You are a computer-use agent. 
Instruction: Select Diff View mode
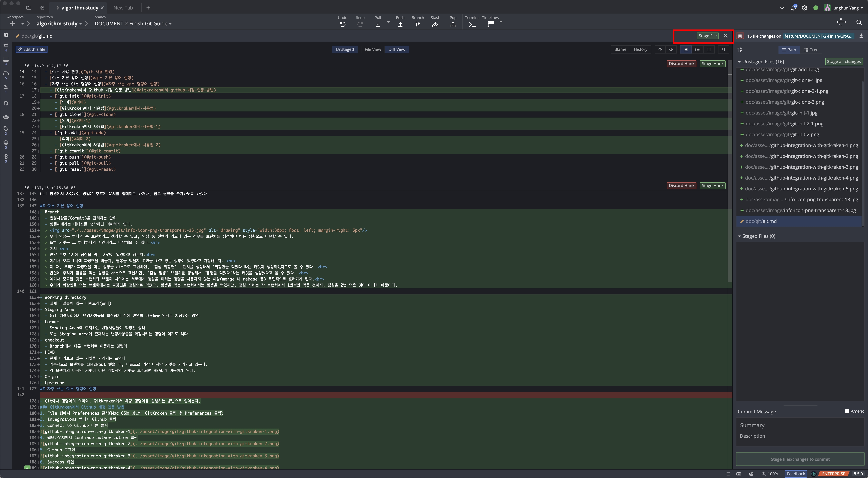[397, 49]
